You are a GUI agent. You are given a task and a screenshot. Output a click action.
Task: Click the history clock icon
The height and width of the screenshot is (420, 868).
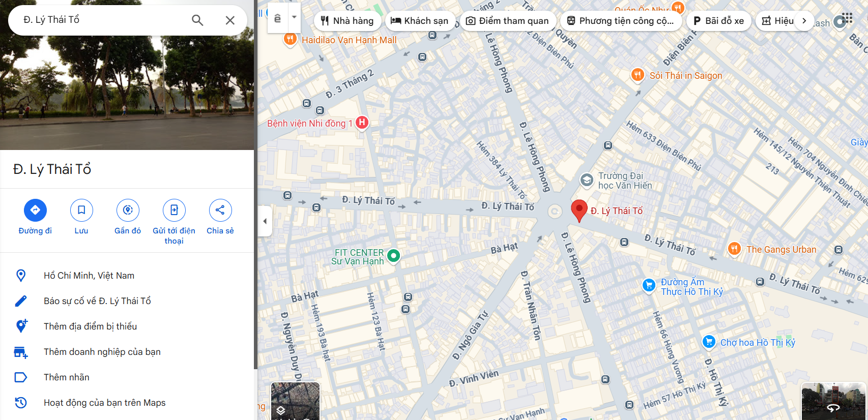point(21,403)
